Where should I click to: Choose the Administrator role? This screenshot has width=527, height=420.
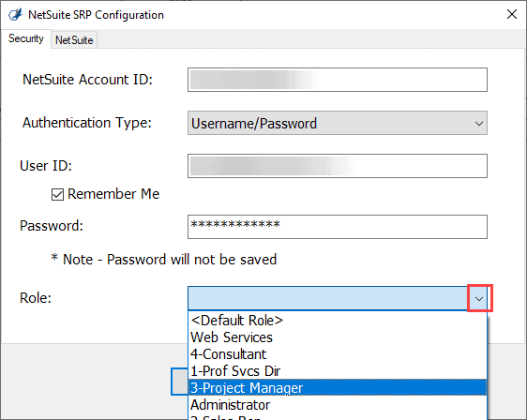[337, 405]
